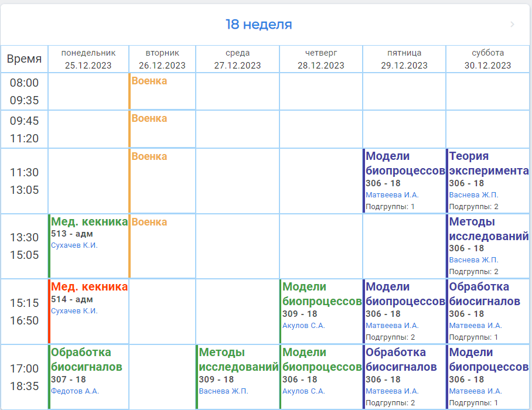Go to next week with right chevron
532x410 pixels.
[512, 25]
